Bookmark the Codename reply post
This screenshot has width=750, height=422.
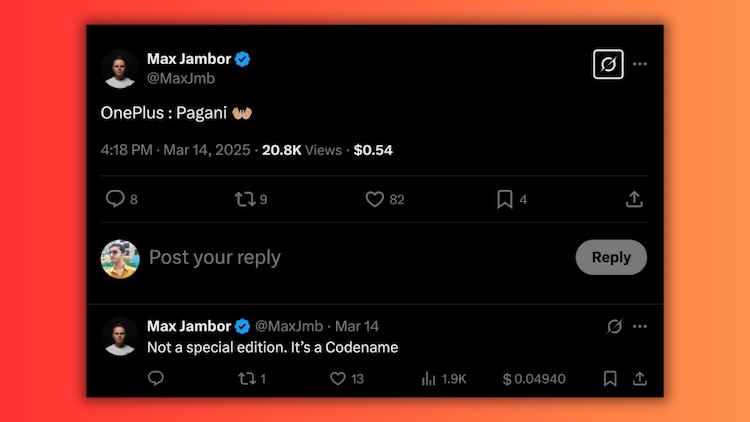pyautogui.click(x=610, y=378)
